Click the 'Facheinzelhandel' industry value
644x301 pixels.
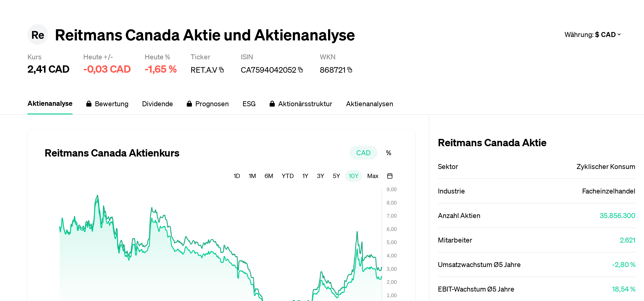609,191
